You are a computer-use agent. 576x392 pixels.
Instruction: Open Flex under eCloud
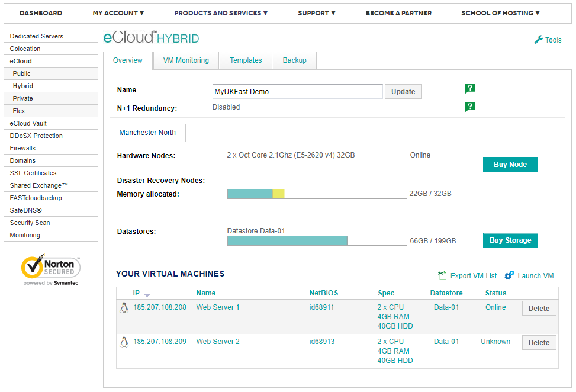(51, 111)
